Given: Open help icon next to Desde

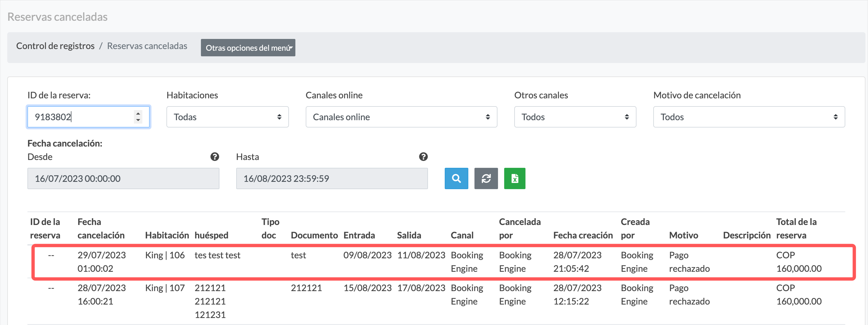Looking at the screenshot, I should tap(215, 157).
